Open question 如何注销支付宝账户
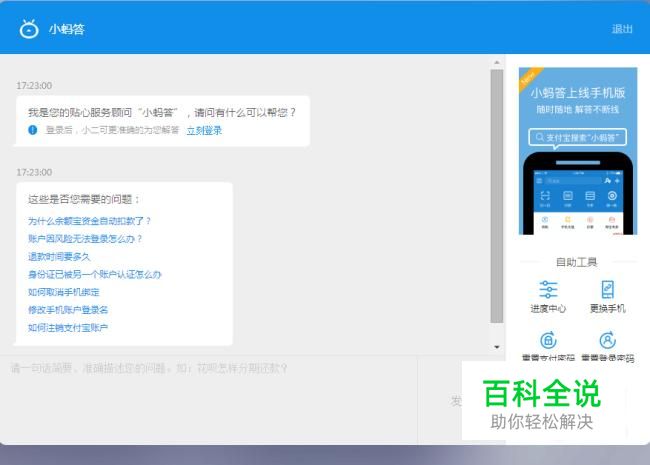650x465 pixels. tap(68, 328)
